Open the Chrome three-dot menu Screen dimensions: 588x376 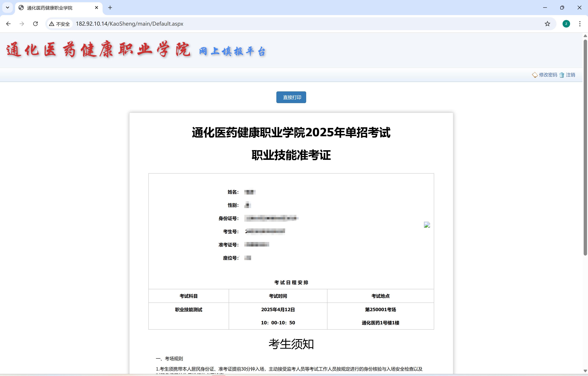coord(580,24)
